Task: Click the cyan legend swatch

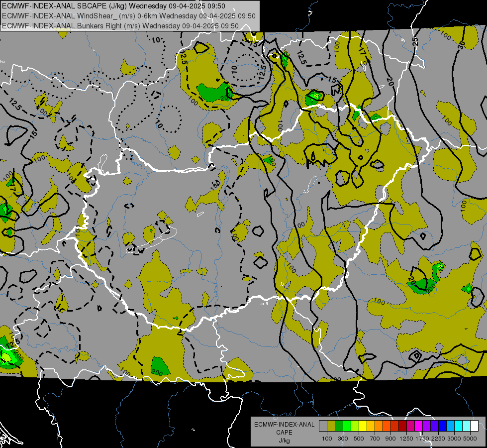Action: [x=459, y=426]
